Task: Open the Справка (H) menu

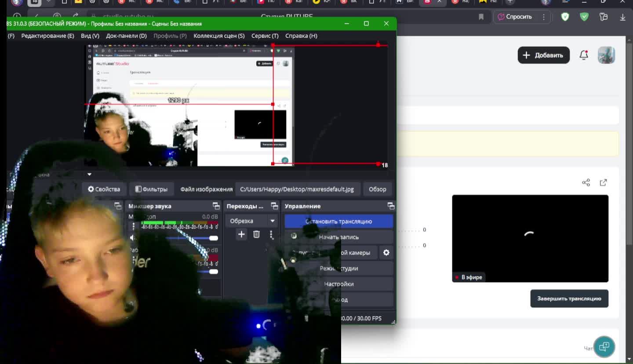Action: point(301,36)
